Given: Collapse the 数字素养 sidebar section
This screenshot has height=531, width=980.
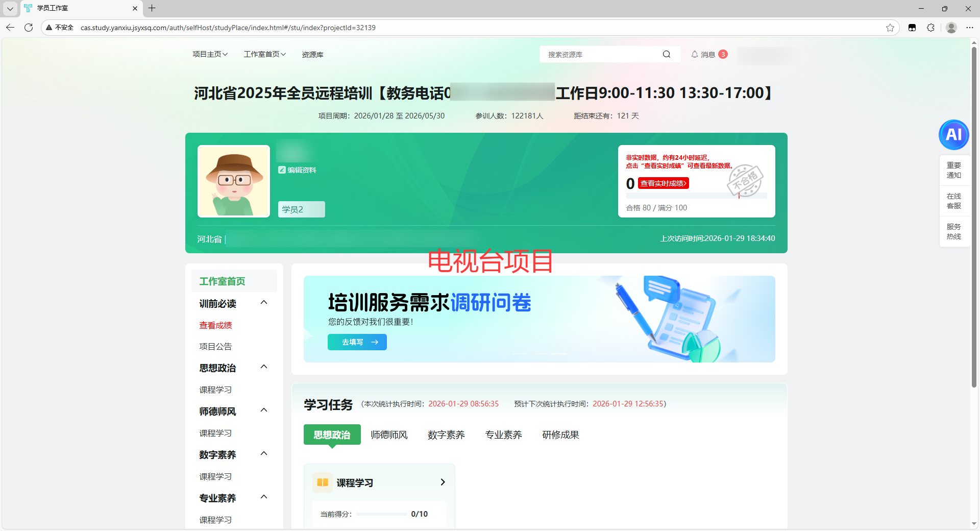Looking at the screenshot, I should (264, 454).
